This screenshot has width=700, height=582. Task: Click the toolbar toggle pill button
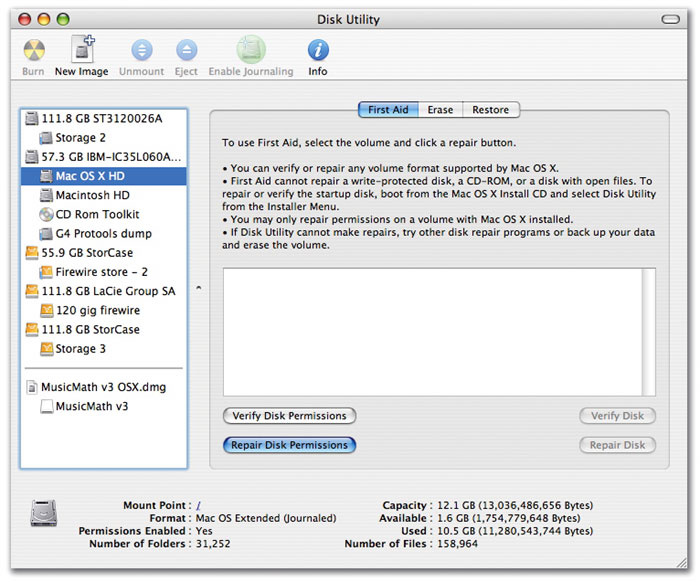(671, 19)
